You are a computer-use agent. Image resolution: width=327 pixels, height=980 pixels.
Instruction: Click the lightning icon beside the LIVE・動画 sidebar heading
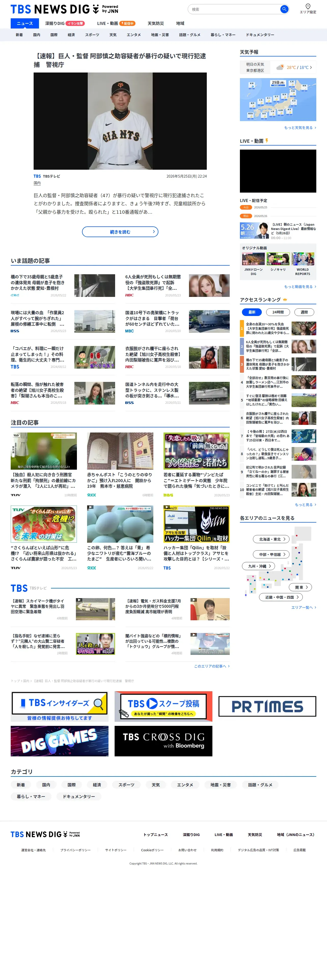(267, 141)
